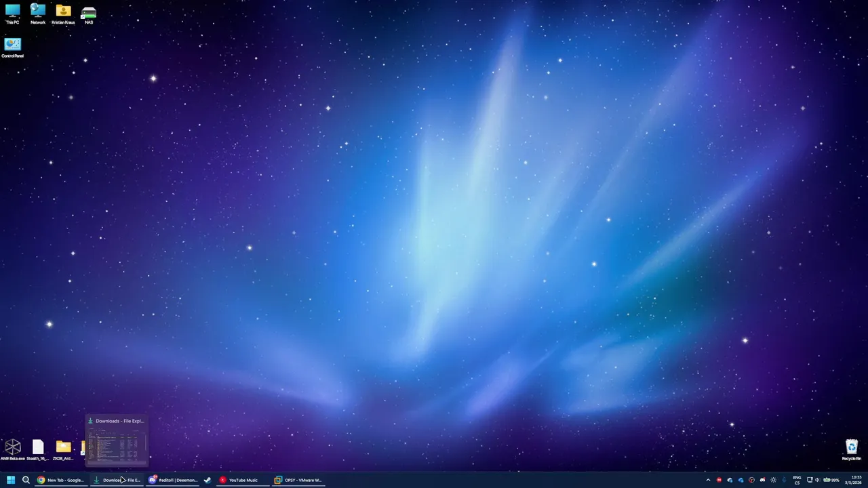
Task: Select the AME Beta.exe desktop icon
Action: pos(12,450)
